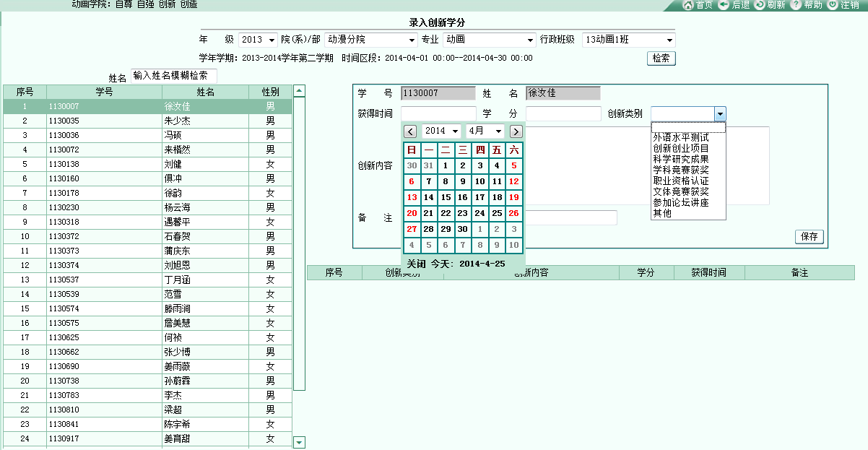Open the 年级 2013 dropdown
This screenshot has height=450, width=868.
pos(258,40)
